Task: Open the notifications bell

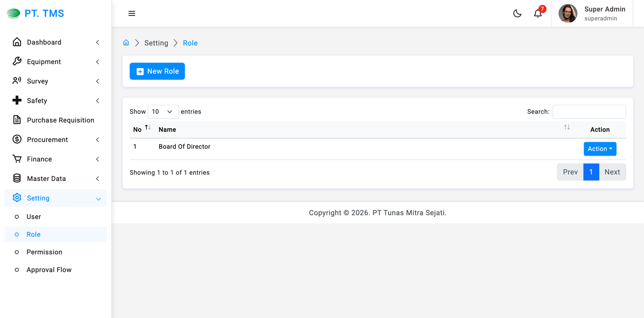Action: click(538, 13)
